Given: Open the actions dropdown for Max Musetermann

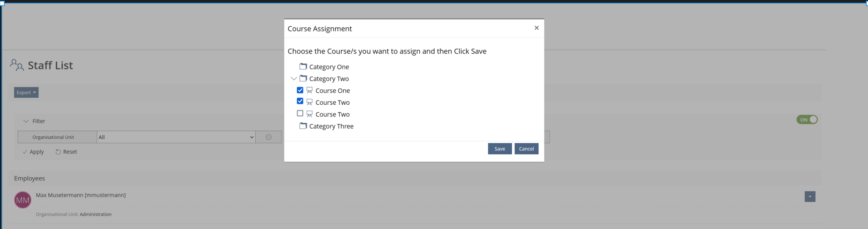Looking at the screenshot, I should tap(810, 197).
